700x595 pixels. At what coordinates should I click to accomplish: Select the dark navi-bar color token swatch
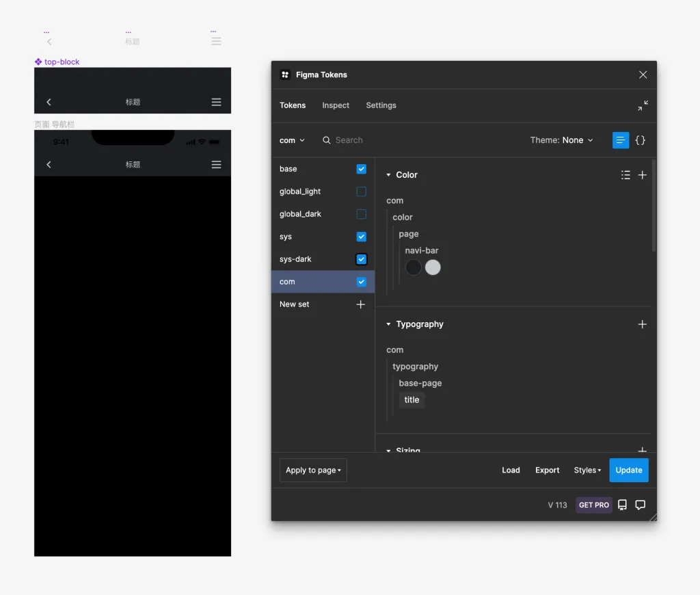pyautogui.click(x=414, y=267)
